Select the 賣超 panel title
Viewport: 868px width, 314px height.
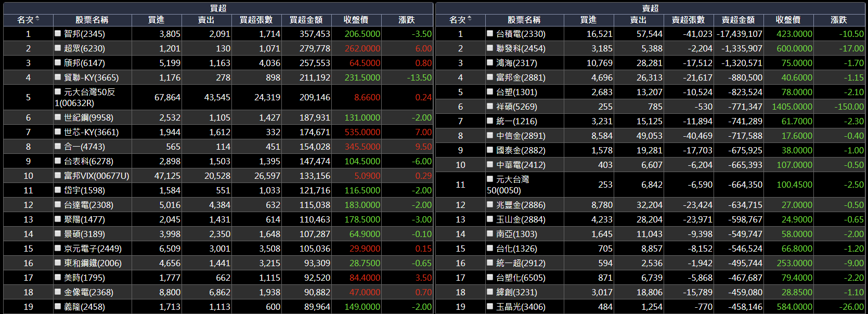point(650,8)
